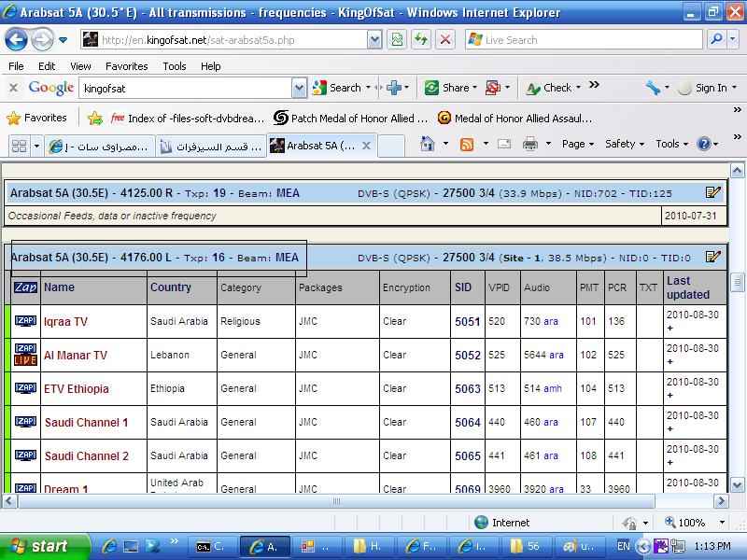Click the Home page icon
This screenshot has width=747, height=560.
[x=428, y=145]
